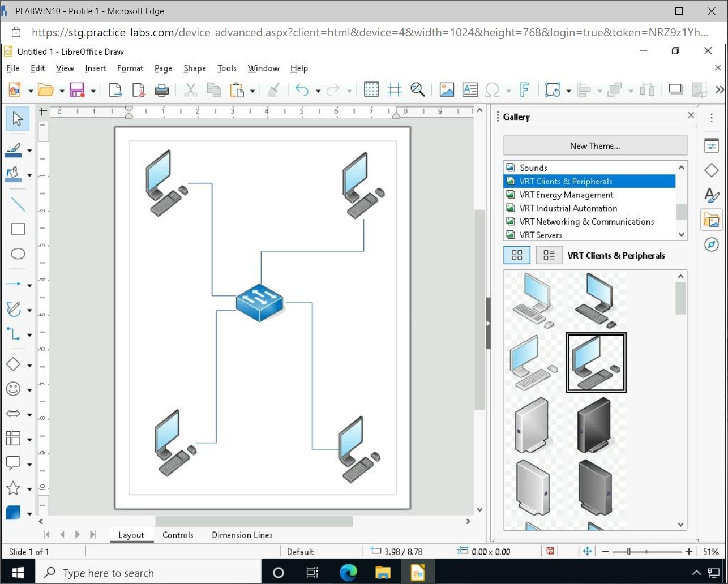Expand the Connectors tool dropdown
The image size is (728, 584).
[29, 335]
